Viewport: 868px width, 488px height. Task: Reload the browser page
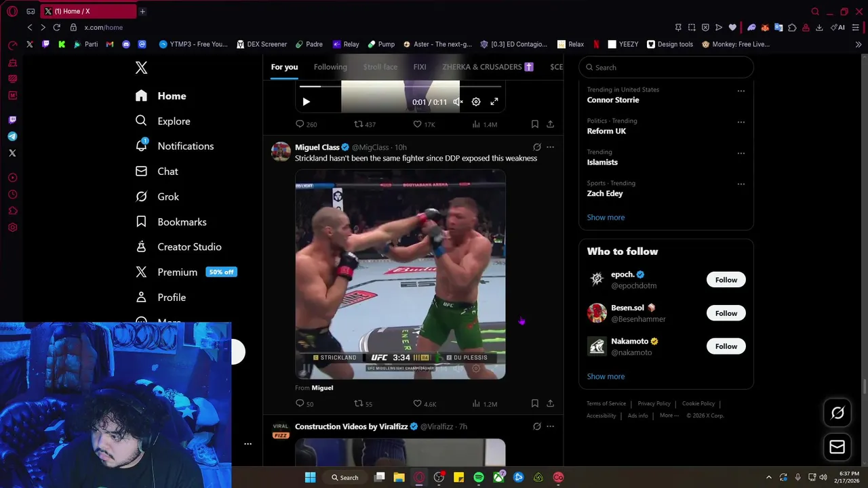point(56,27)
